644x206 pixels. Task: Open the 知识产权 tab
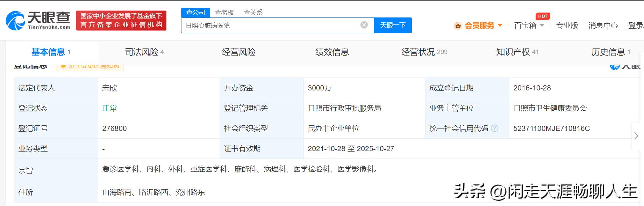[517, 52]
